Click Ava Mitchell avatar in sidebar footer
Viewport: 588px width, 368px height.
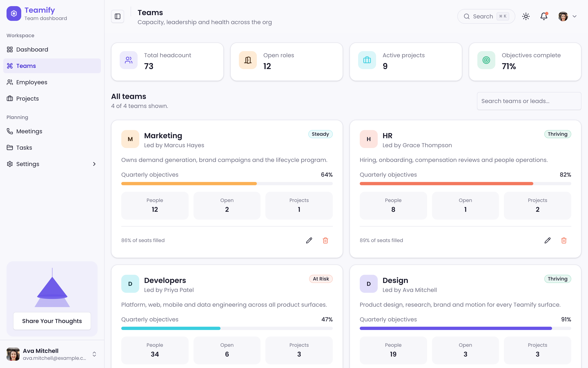pos(13,354)
